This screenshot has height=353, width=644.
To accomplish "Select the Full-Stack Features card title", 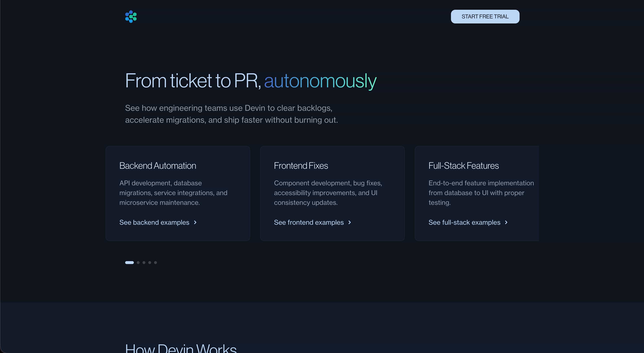I will pos(464,166).
